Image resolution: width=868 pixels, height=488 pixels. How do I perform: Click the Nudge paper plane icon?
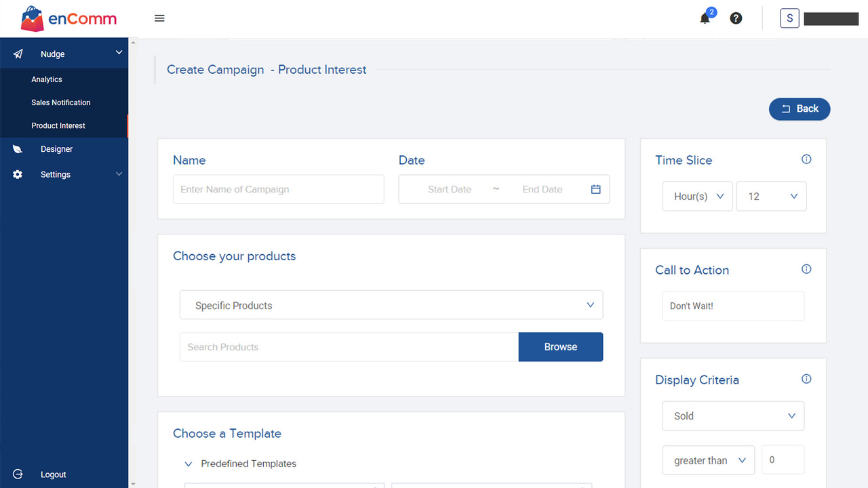coord(18,53)
